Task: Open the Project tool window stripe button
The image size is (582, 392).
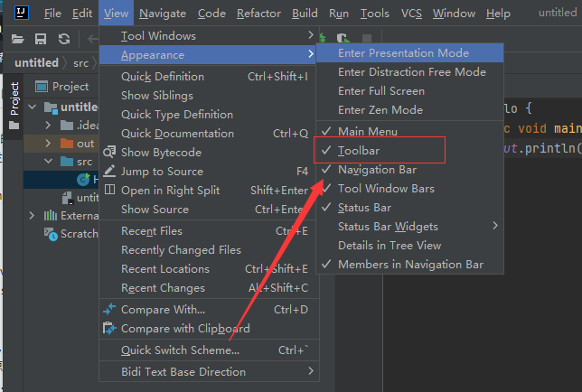Action: click(14, 106)
